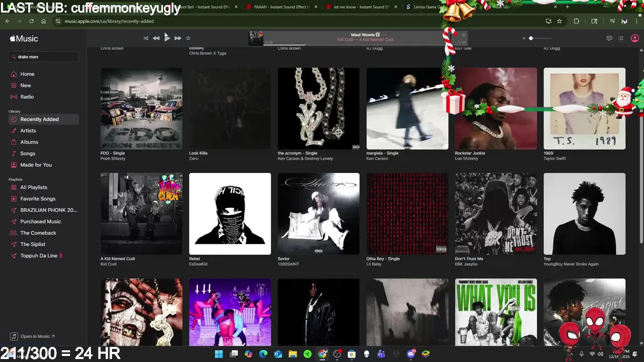Select Recently Added in the Library
This screenshot has width=644, height=362.
click(43, 119)
